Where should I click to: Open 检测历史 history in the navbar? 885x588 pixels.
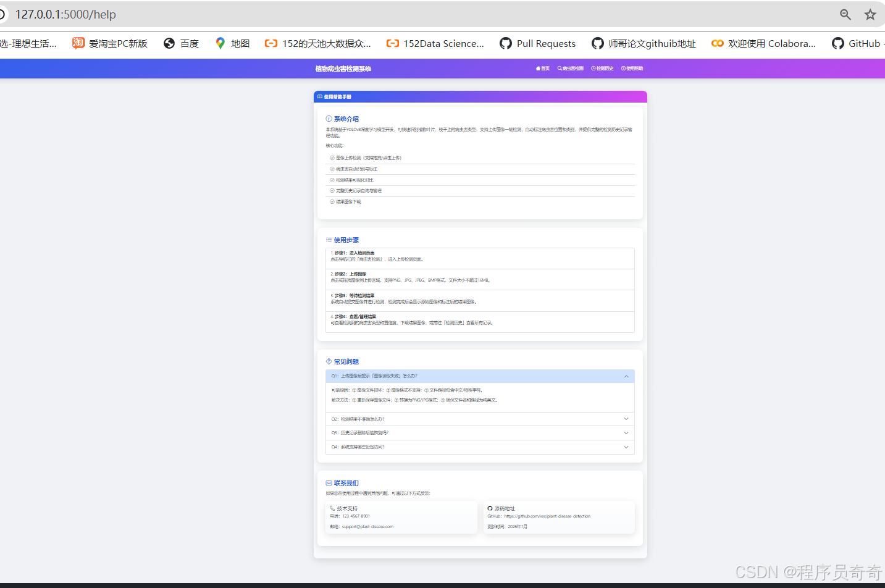[602, 69]
